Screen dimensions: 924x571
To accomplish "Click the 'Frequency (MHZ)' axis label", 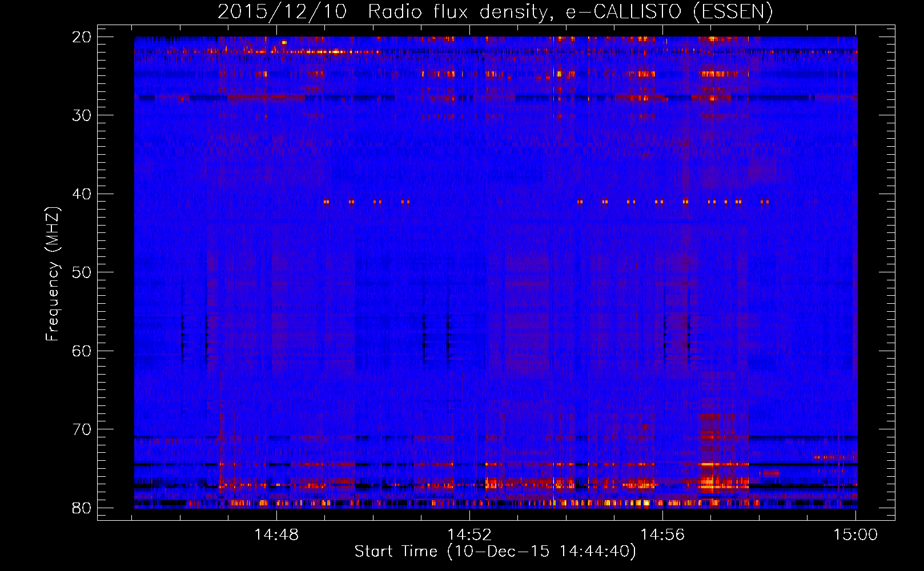I will click(53, 274).
